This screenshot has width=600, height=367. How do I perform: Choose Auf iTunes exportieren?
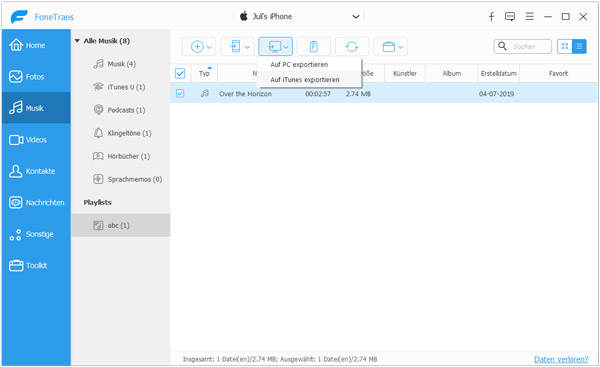[x=309, y=80]
